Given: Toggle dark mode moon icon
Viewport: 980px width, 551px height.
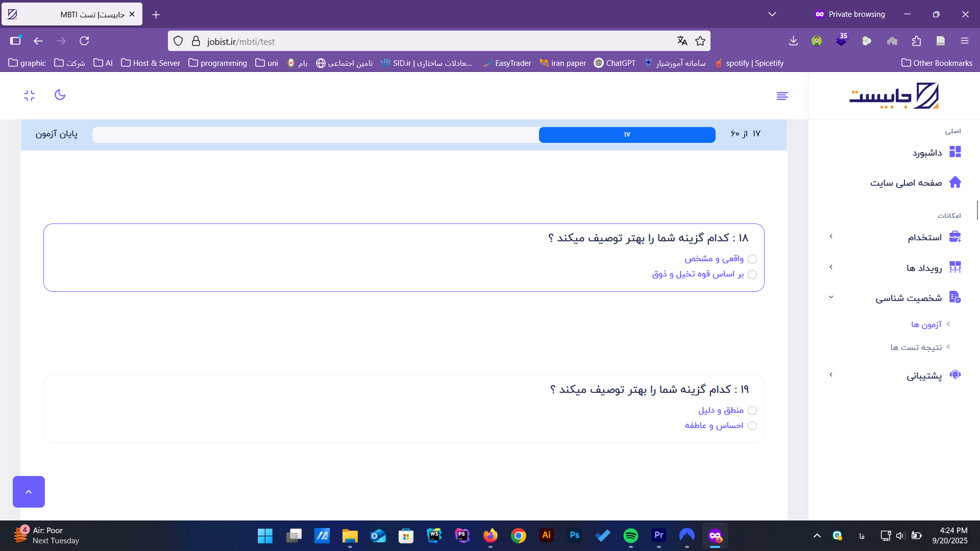Looking at the screenshot, I should [x=60, y=95].
